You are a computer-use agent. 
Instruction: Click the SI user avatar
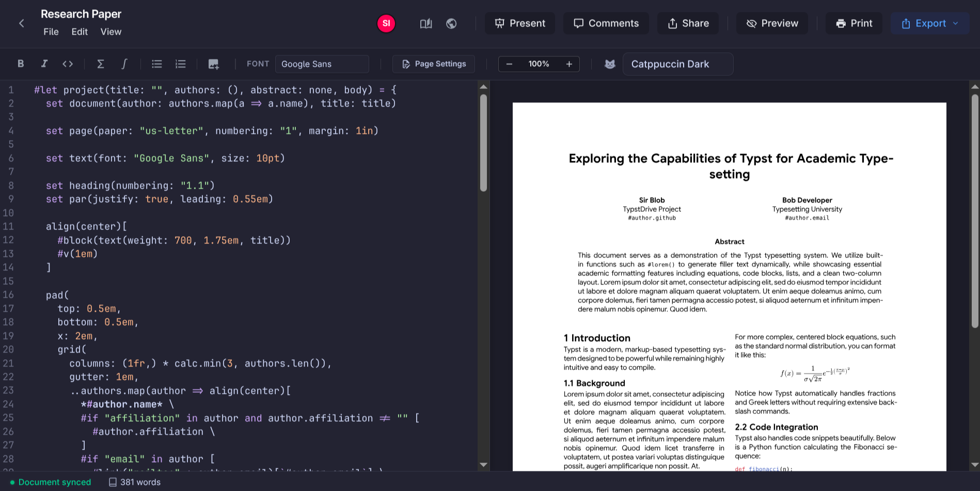coord(386,23)
